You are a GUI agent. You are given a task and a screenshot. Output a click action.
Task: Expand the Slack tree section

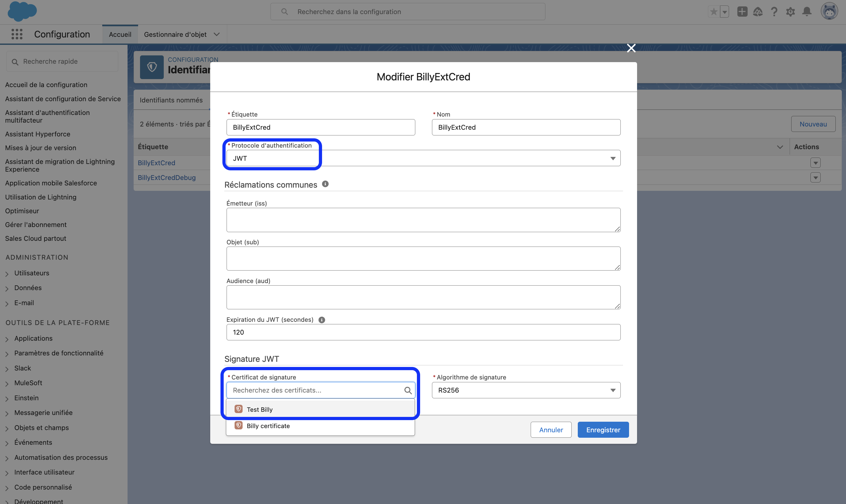(x=7, y=369)
